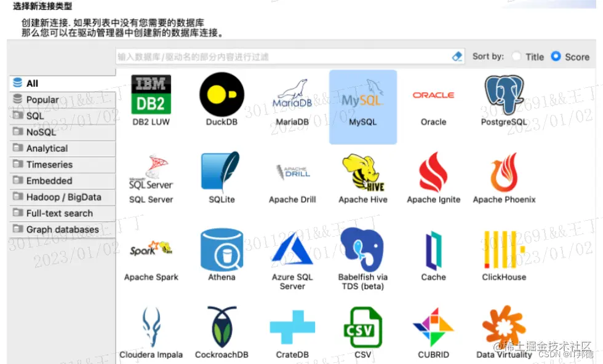Select the PostgreSQL elephant icon
The height and width of the screenshot is (364, 603).
504,95
